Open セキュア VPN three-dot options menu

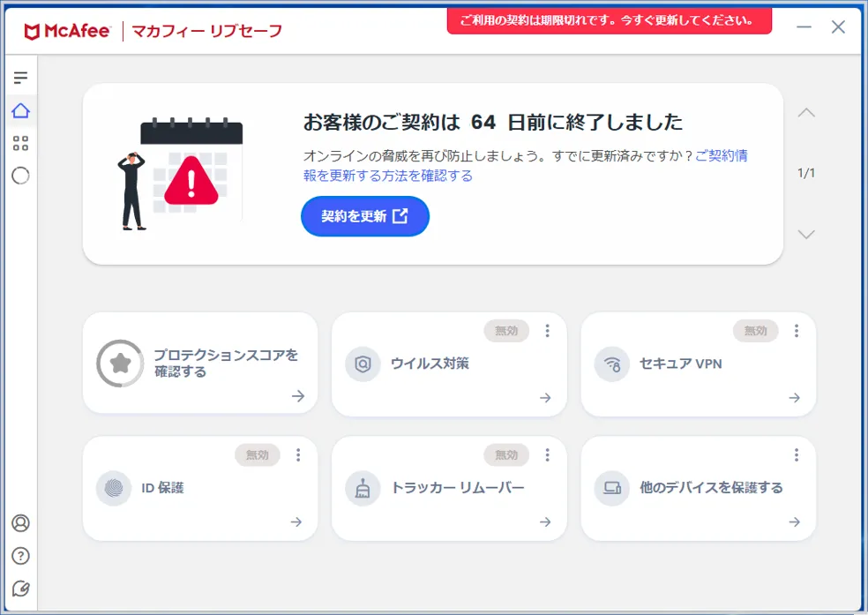coord(796,331)
